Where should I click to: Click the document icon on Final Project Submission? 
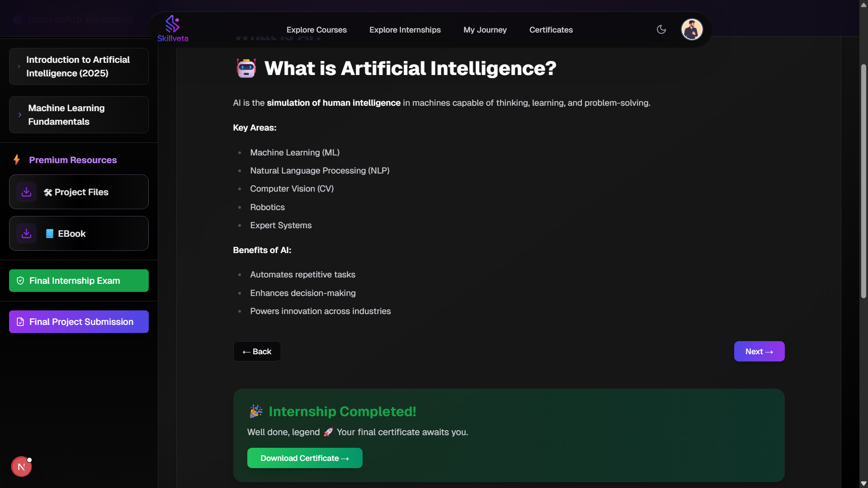point(20,322)
